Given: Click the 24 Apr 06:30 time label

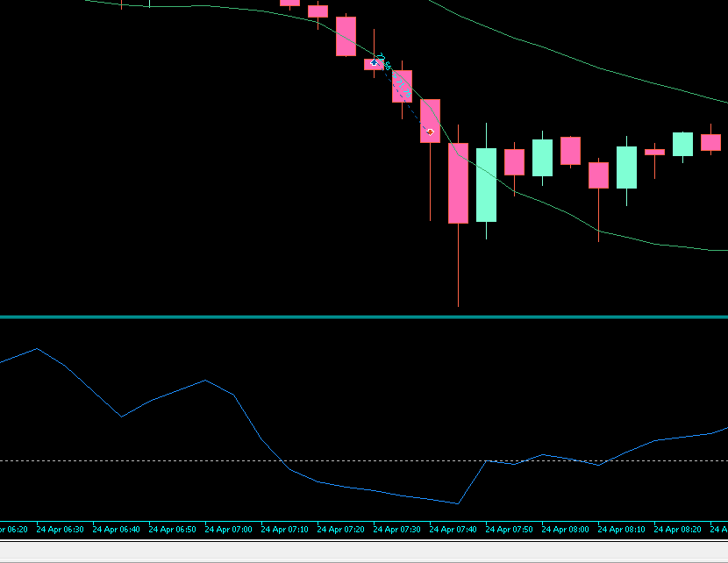Looking at the screenshot, I should [60, 530].
